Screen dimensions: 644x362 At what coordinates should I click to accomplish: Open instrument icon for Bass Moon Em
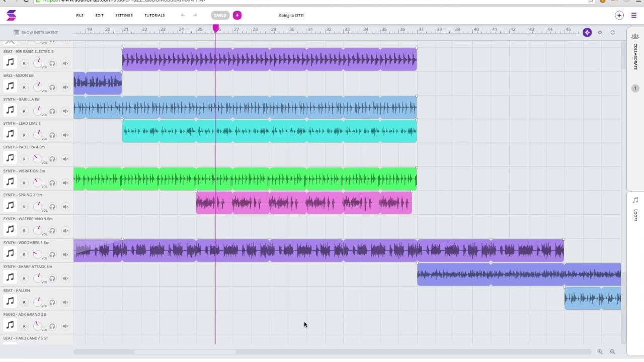coord(10,86)
